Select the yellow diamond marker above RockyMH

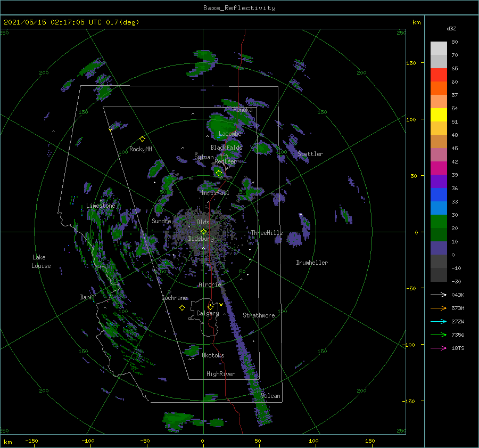pos(142,139)
